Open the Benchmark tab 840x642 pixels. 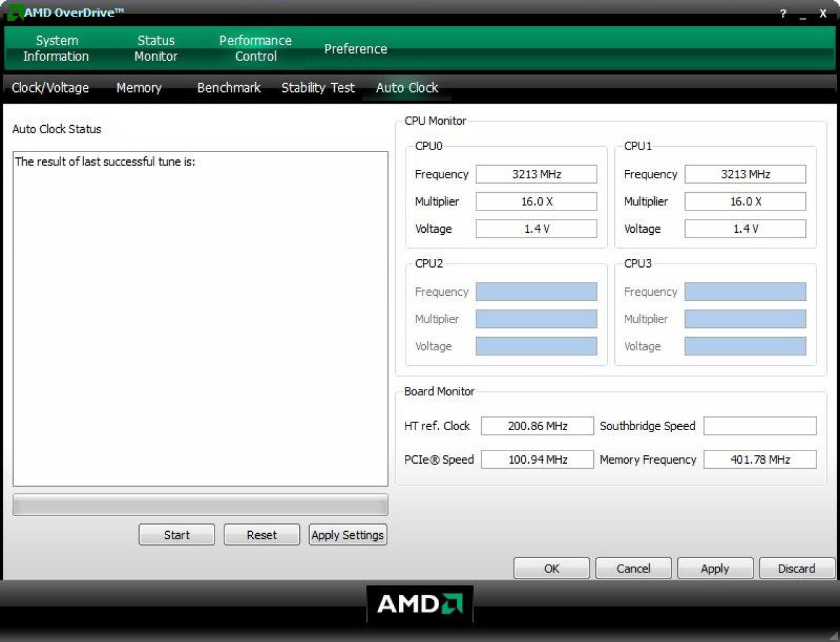point(229,88)
